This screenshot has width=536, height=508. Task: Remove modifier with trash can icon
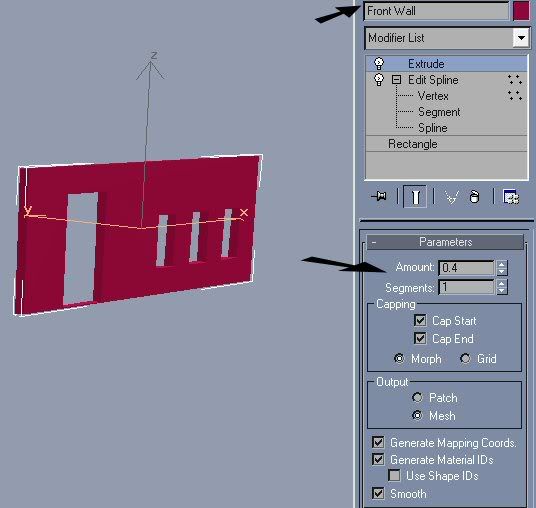pos(474,197)
